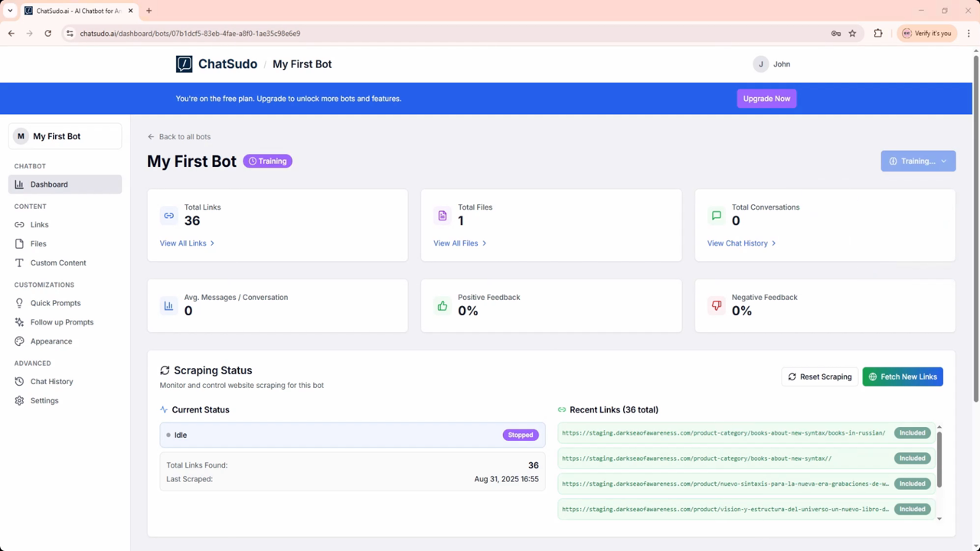Click the Settings gear icon in sidebar
The width and height of the screenshot is (980, 551).
coord(20,401)
